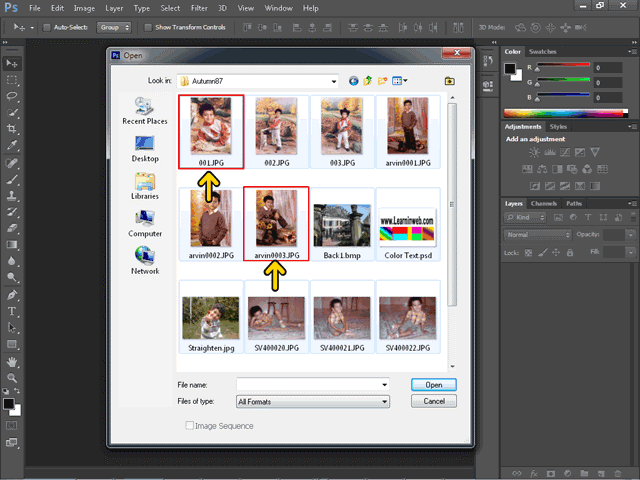Choose the Path Selection tool
The width and height of the screenshot is (640, 480).
(x=11, y=327)
